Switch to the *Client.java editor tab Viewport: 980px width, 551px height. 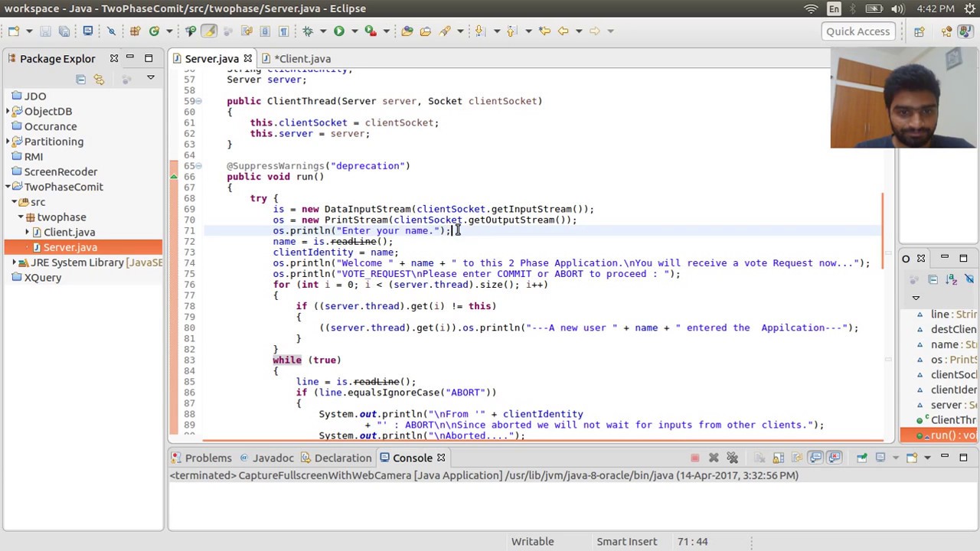[296, 59]
